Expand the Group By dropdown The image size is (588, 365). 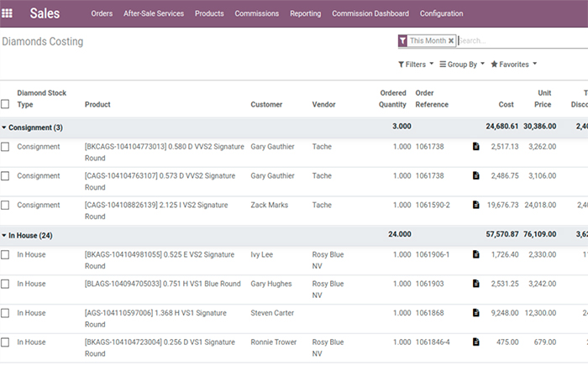coord(462,64)
